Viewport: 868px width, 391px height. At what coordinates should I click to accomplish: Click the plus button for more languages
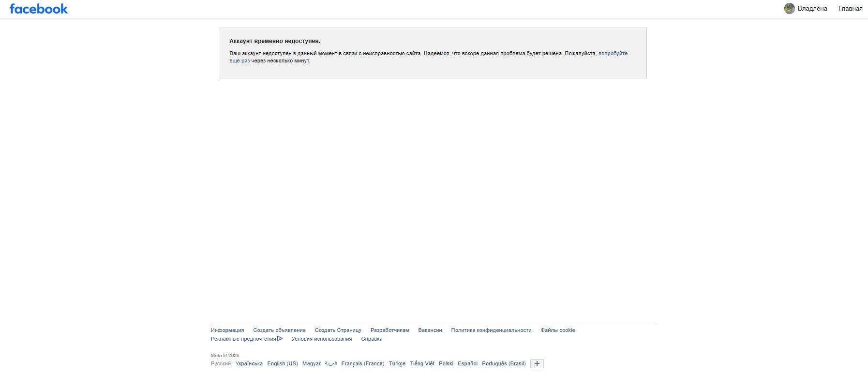[537, 363]
